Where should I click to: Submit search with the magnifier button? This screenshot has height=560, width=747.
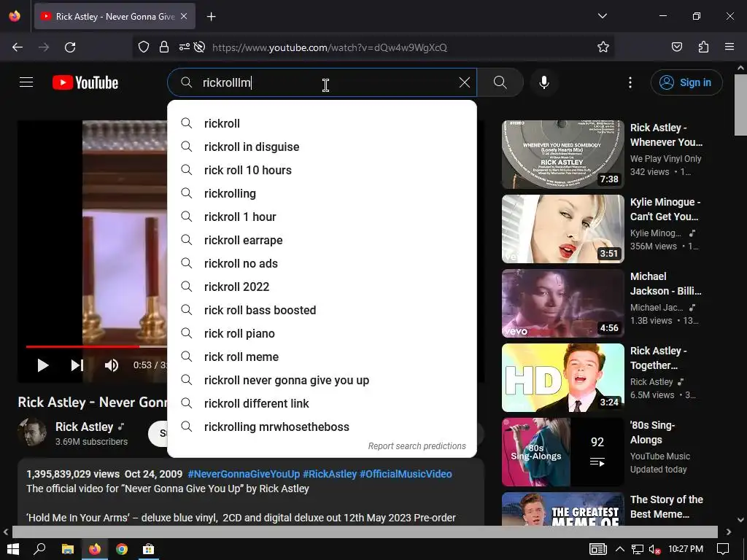click(x=500, y=82)
